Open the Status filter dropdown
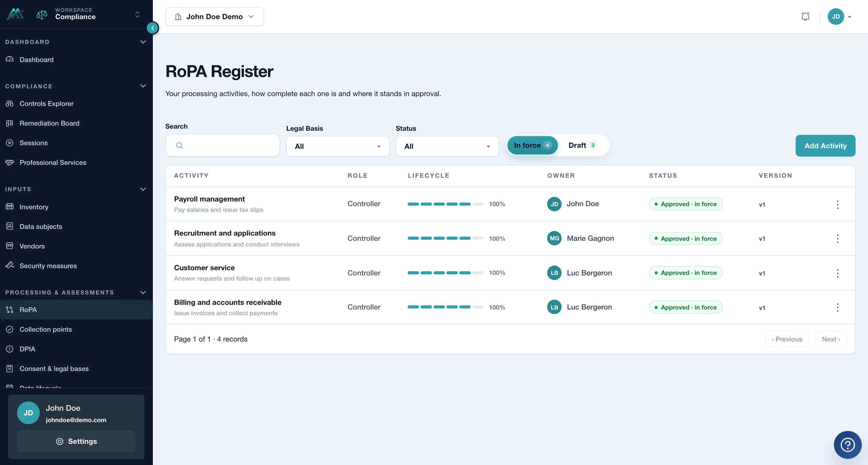 tap(447, 146)
